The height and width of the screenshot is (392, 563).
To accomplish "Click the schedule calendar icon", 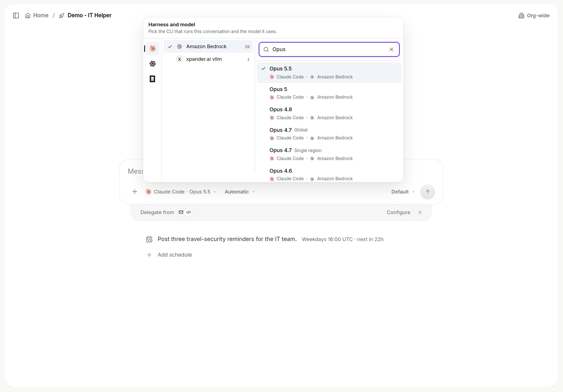I will point(149,239).
